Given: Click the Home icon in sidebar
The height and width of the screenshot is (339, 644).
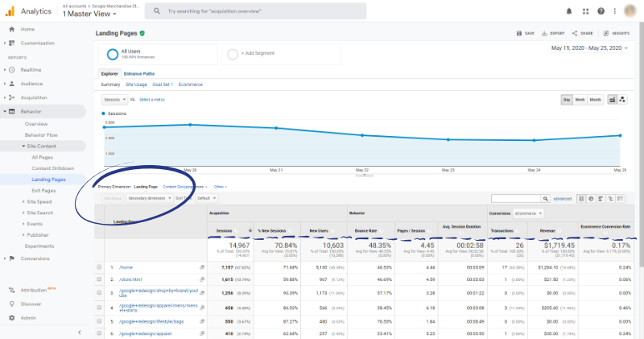Looking at the screenshot, I should (11, 29).
